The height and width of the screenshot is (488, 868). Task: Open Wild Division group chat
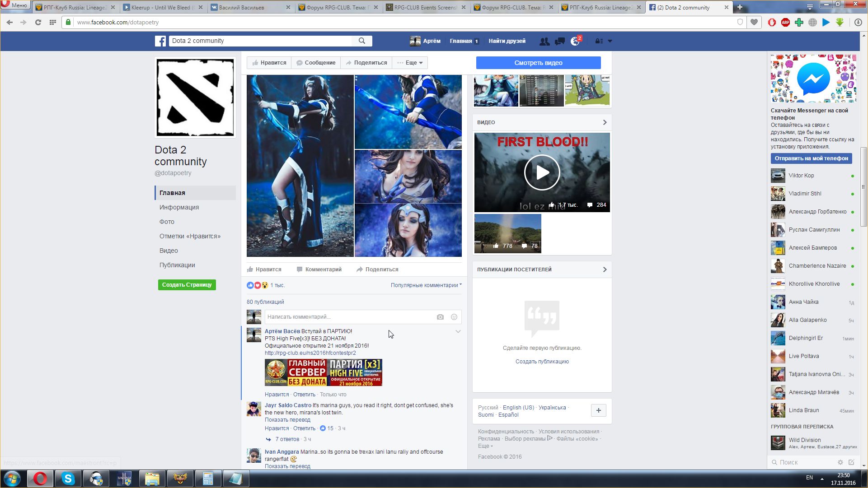[x=813, y=443]
